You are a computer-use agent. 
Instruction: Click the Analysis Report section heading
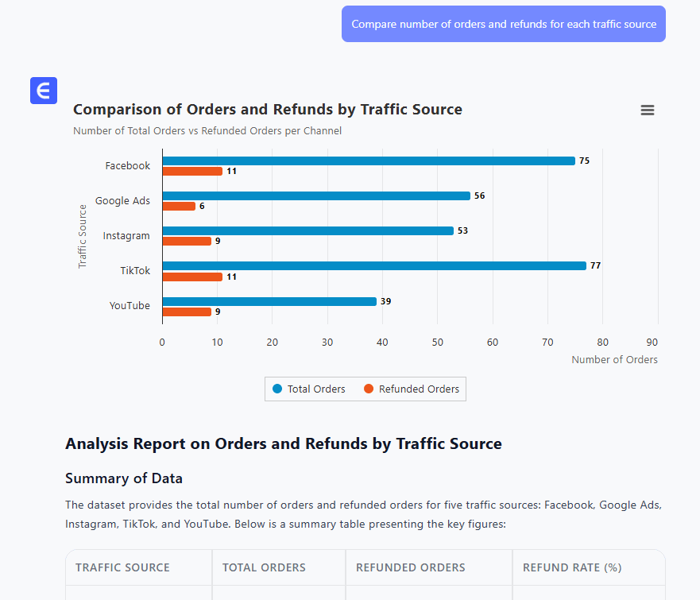pos(283,443)
